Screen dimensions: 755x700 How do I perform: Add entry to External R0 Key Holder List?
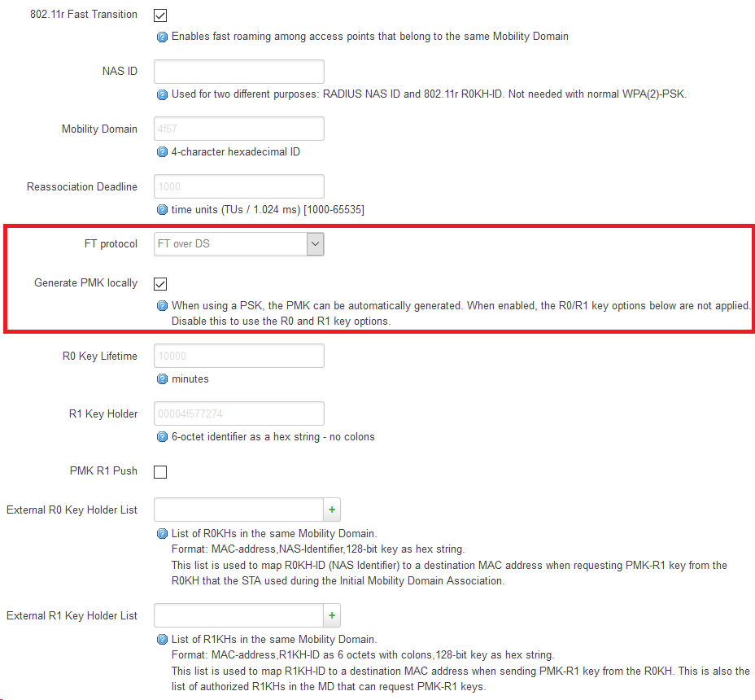[x=332, y=510]
